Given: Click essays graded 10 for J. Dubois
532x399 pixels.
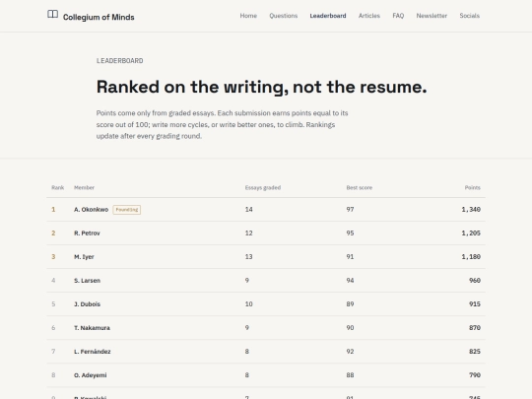Looking at the screenshot, I should pos(248,304).
